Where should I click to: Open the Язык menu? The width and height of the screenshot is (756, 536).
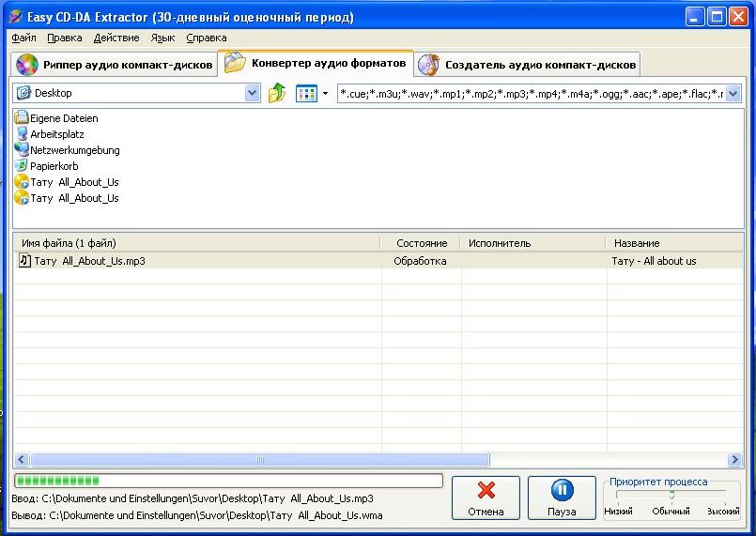163,38
